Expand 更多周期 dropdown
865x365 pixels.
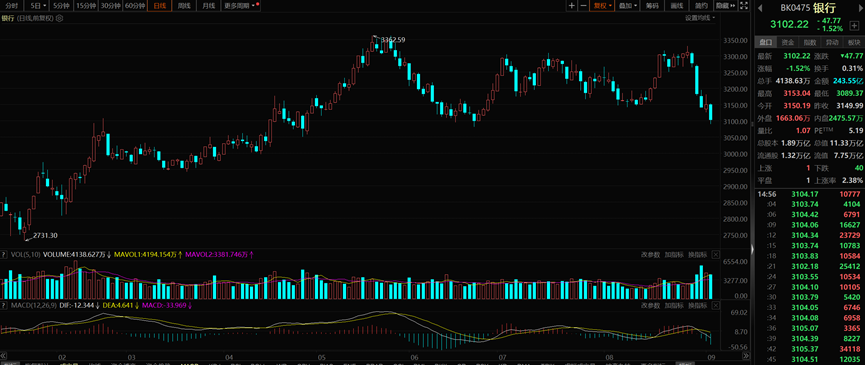tap(242, 6)
